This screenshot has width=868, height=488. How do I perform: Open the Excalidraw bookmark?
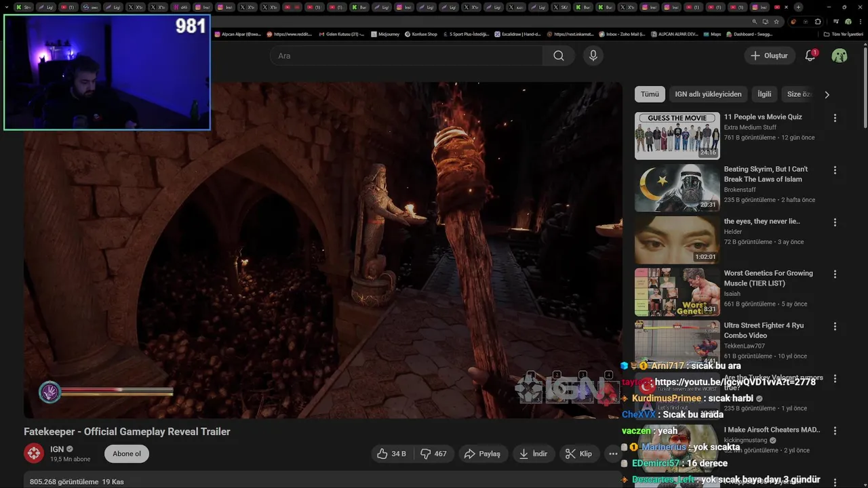click(x=517, y=34)
